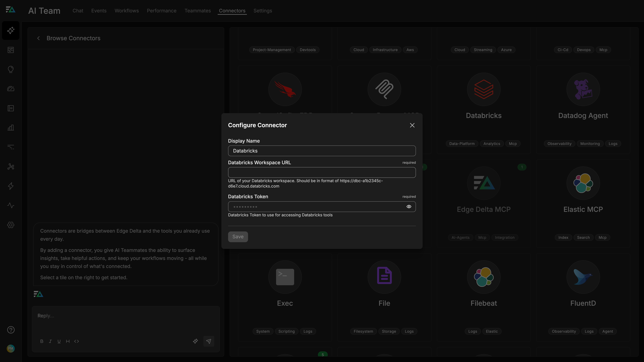
Task: Switch to the Chat tab
Action: 78,11
